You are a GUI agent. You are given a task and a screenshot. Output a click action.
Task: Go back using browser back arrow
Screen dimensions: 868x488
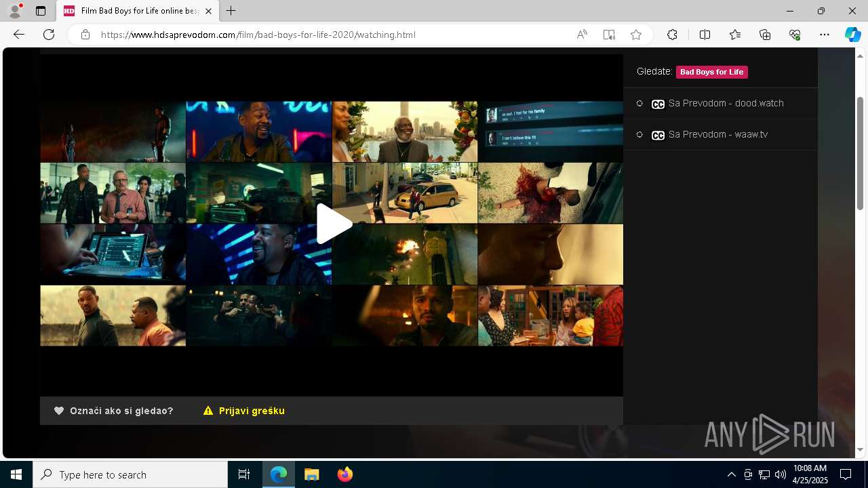click(x=19, y=35)
